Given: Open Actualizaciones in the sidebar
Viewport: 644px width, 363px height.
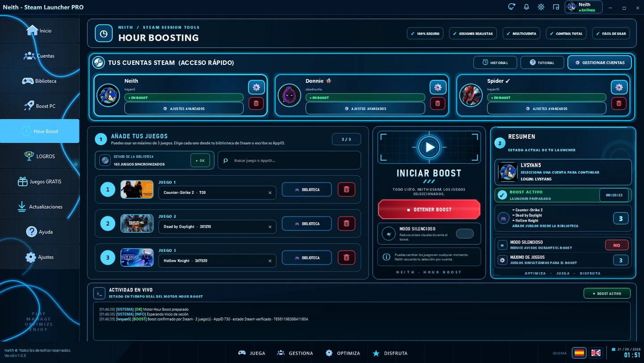Looking at the screenshot, I should 39,207.
